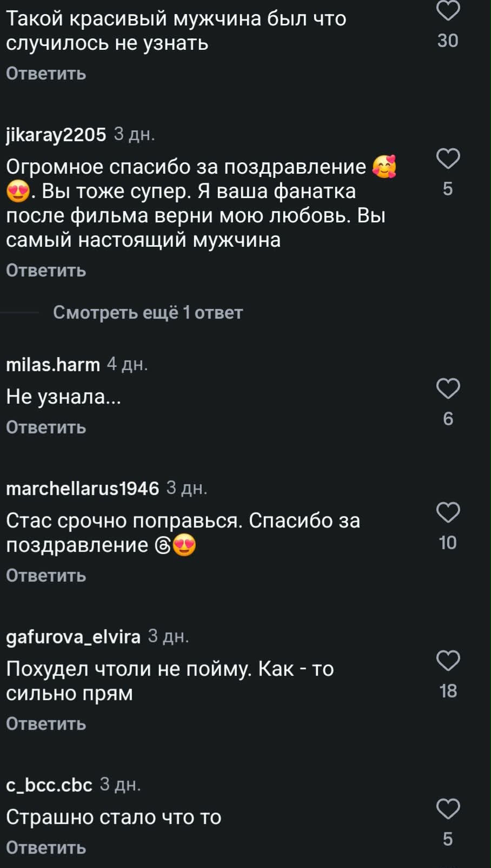491x868 pixels.
Task: Like jikaray2205's comment with heart icon
Action: (448, 159)
